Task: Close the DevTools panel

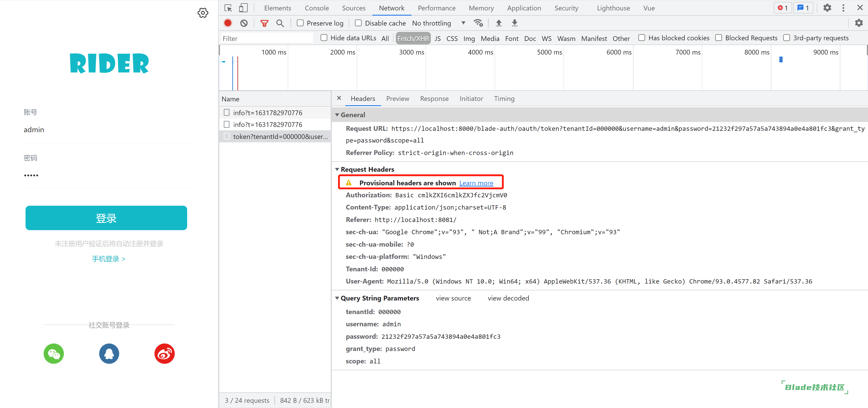Action: coord(860,8)
